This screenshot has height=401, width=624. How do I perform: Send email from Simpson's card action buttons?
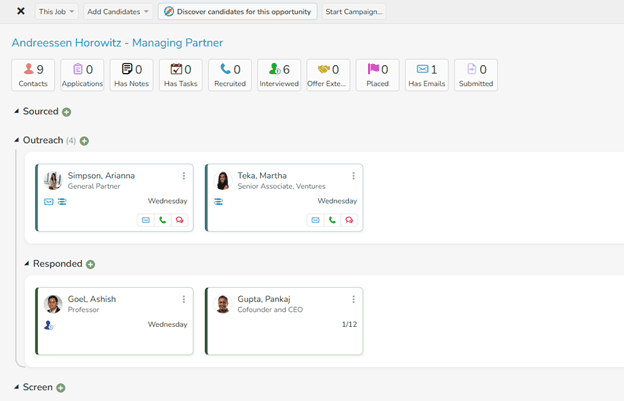pyautogui.click(x=146, y=220)
